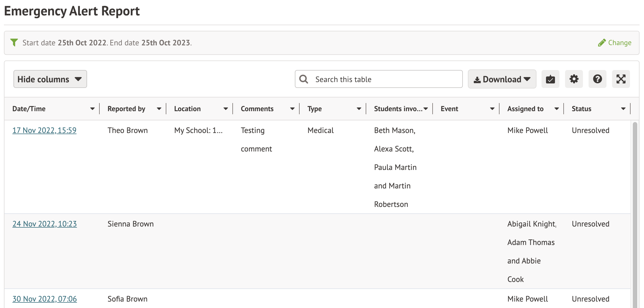644x308 pixels.
Task: Open Location column dropdown arrow
Action: coord(225,109)
